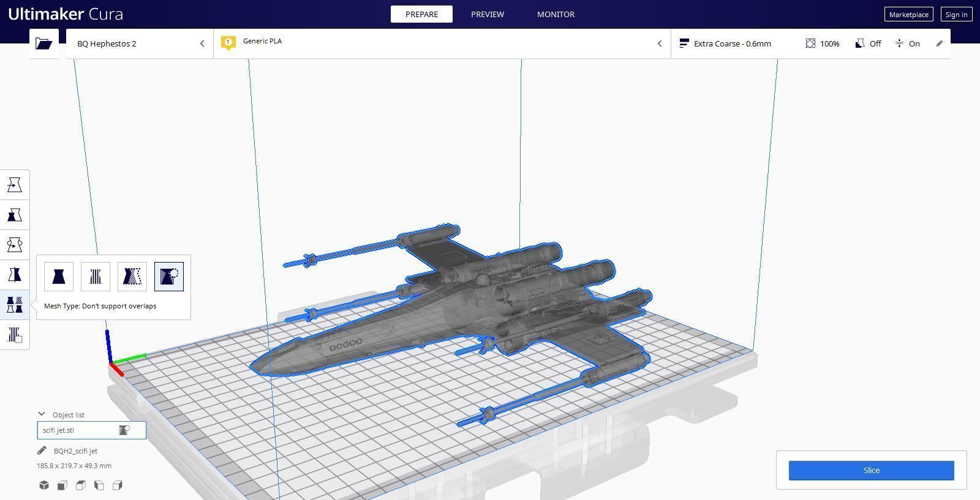Expand BQ Hephestos 2 printer selector
980x500 pixels.
click(140, 43)
